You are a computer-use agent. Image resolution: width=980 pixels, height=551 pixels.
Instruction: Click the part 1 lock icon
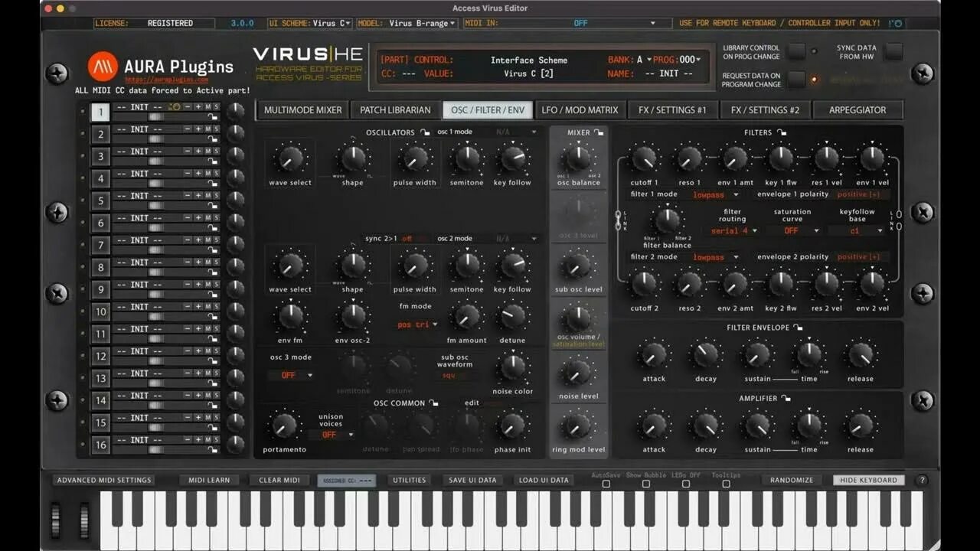[213, 118]
